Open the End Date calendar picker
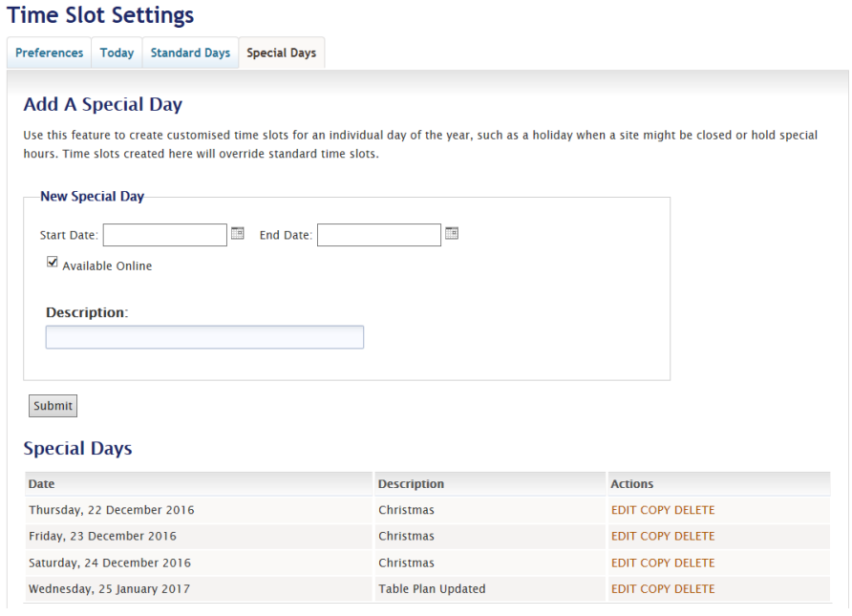 click(x=452, y=233)
